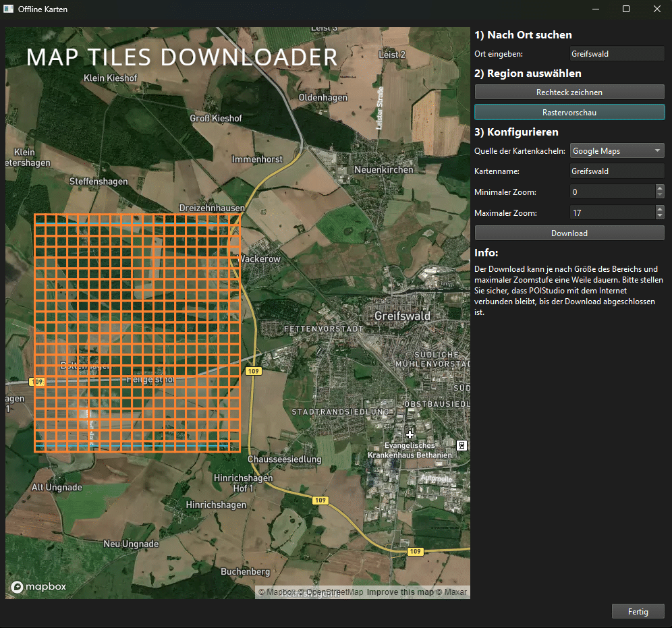
Task: Decrease Minimaler Zoom with the down arrow
Action: point(659,196)
